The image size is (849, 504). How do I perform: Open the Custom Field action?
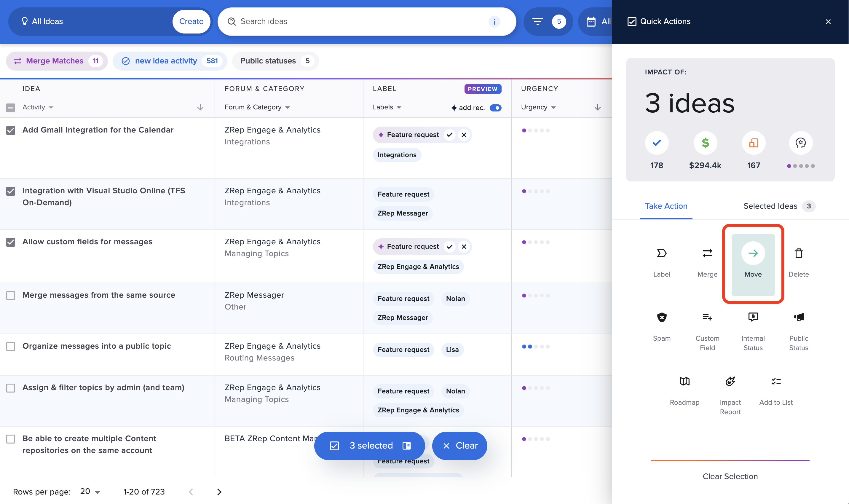pos(707,318)
